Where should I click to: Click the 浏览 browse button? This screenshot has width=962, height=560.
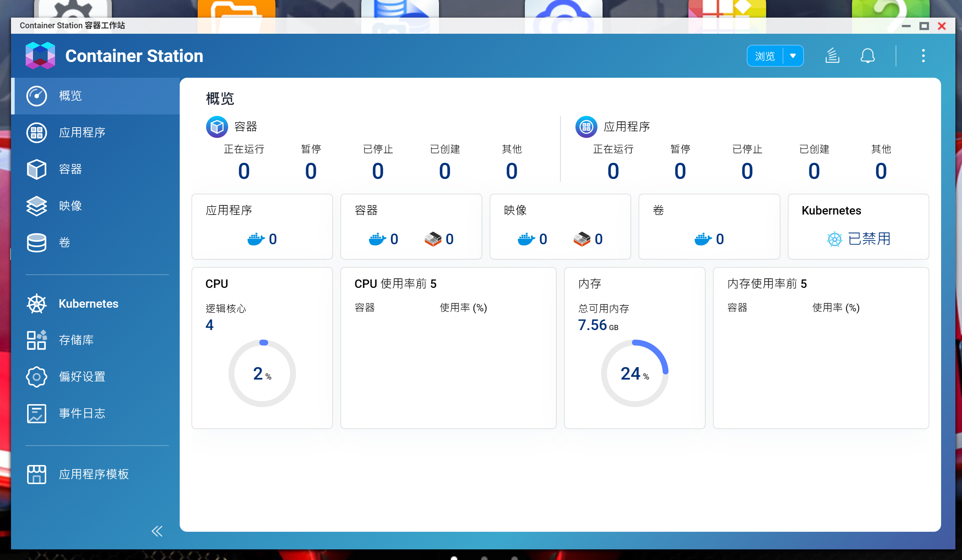point(765,56)
